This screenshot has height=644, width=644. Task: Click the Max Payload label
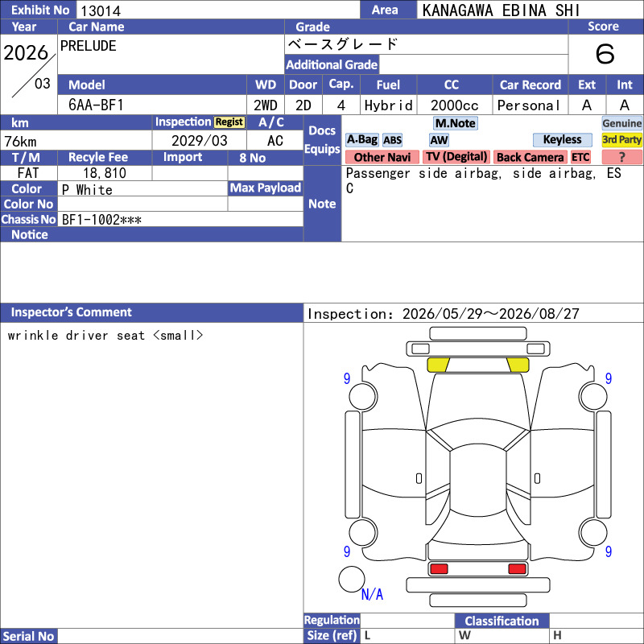click(x=266, y=188)
